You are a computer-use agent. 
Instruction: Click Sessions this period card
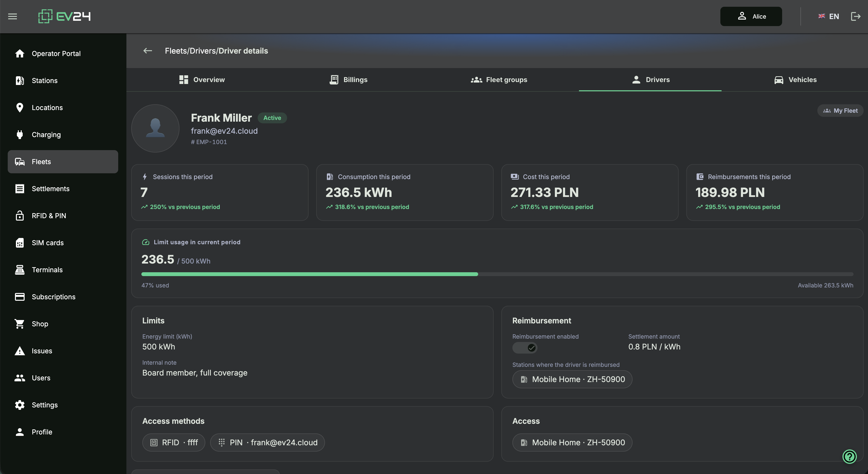(x=220, y=193)
